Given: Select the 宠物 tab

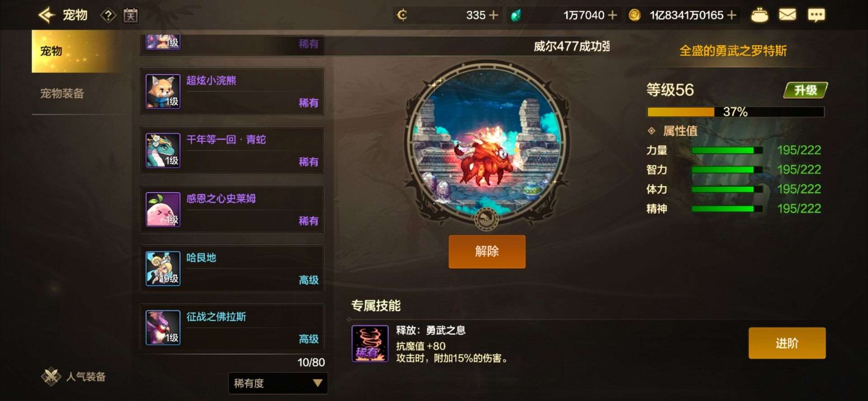Looking at the screenshot, I should coord(75,51).
